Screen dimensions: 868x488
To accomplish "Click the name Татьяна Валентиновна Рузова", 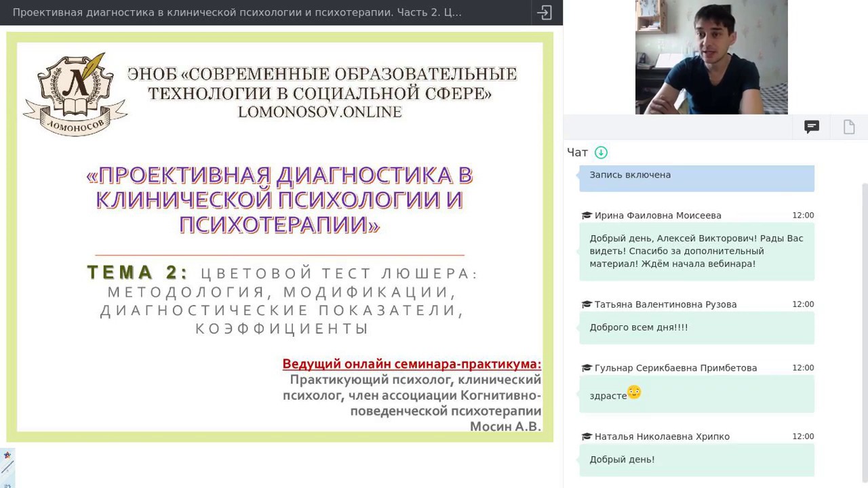I will pos(665,304).
